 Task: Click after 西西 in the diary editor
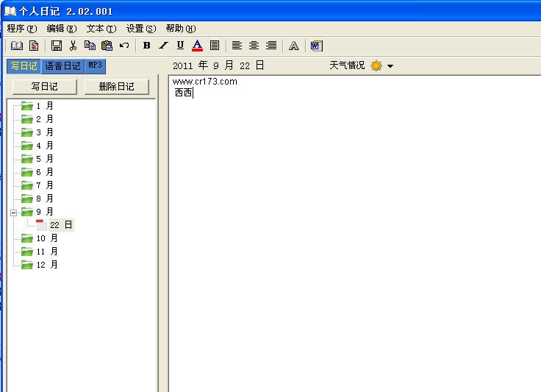tap(193, 93)
